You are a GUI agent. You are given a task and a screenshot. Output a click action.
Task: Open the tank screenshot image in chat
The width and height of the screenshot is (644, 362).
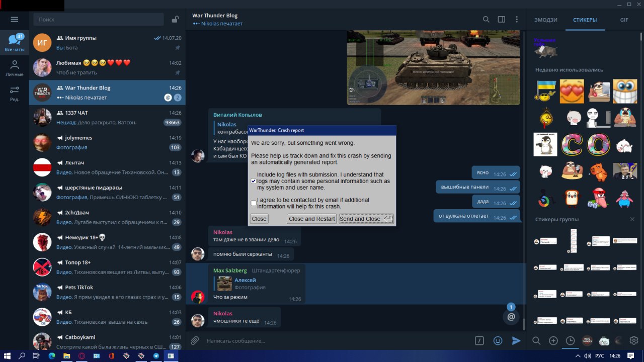pyautogui.click(x=433, y=67)
